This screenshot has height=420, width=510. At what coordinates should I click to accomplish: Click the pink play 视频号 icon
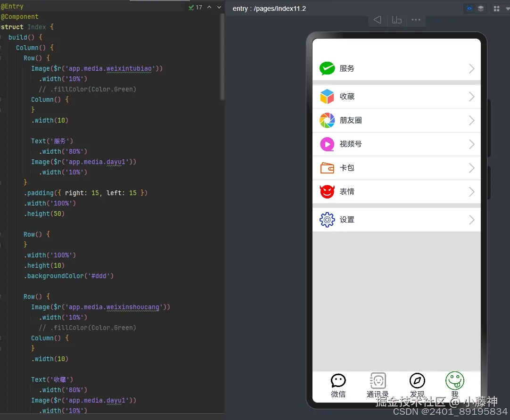click(x=327, y=144)
